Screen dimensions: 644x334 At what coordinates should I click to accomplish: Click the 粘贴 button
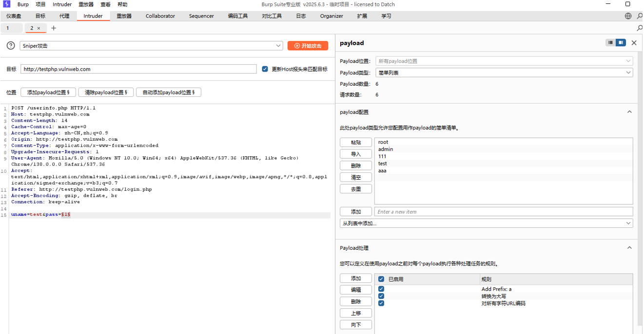356,143
